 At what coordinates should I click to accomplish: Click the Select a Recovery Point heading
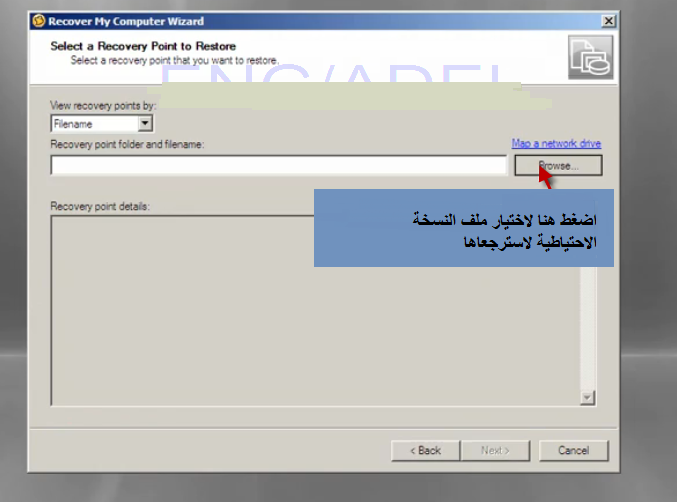(x=143, y=46)
